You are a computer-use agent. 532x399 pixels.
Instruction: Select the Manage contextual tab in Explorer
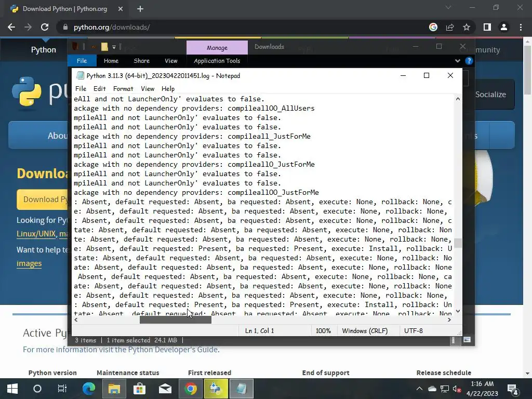217,48
